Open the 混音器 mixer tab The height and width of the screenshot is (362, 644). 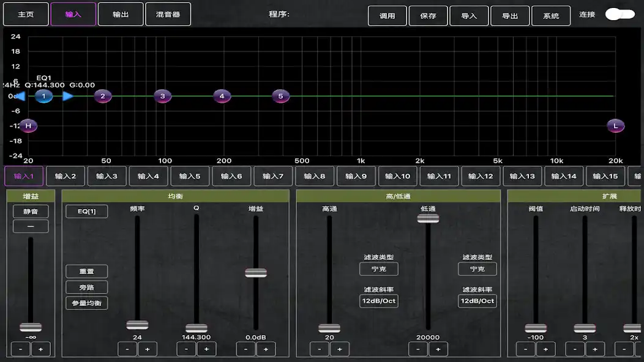click(168, 14)
